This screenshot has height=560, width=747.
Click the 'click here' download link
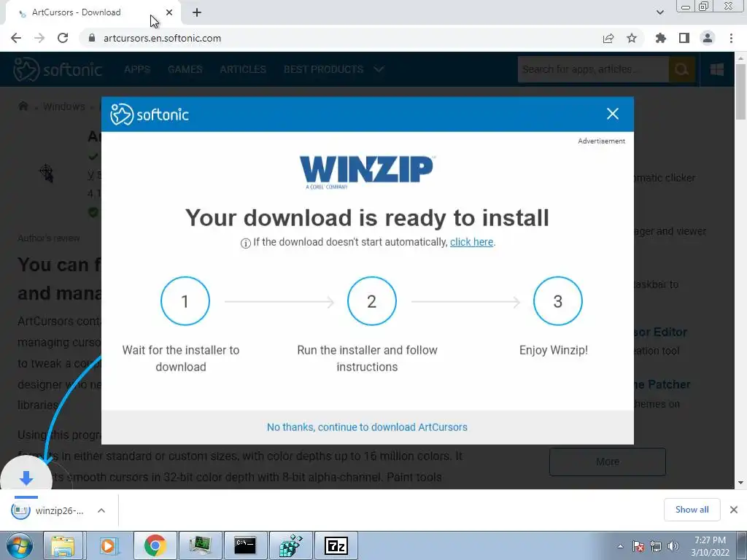click(x=472, y=242)
